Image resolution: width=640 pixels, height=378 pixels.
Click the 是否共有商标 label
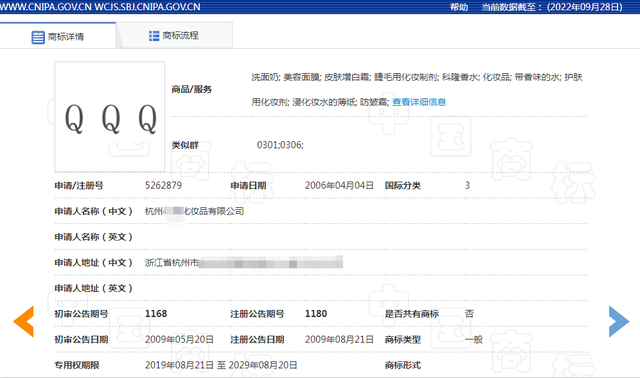click(x=411, y=314)
